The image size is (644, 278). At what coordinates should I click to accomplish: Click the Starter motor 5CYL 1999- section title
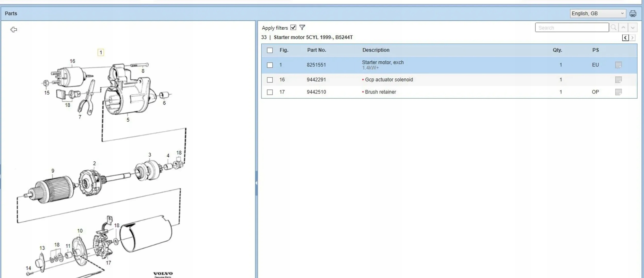click(x=313, y=37)
